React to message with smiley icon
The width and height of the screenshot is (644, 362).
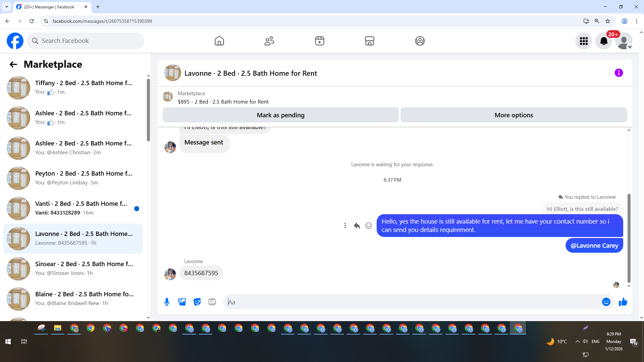pos(368,226)
